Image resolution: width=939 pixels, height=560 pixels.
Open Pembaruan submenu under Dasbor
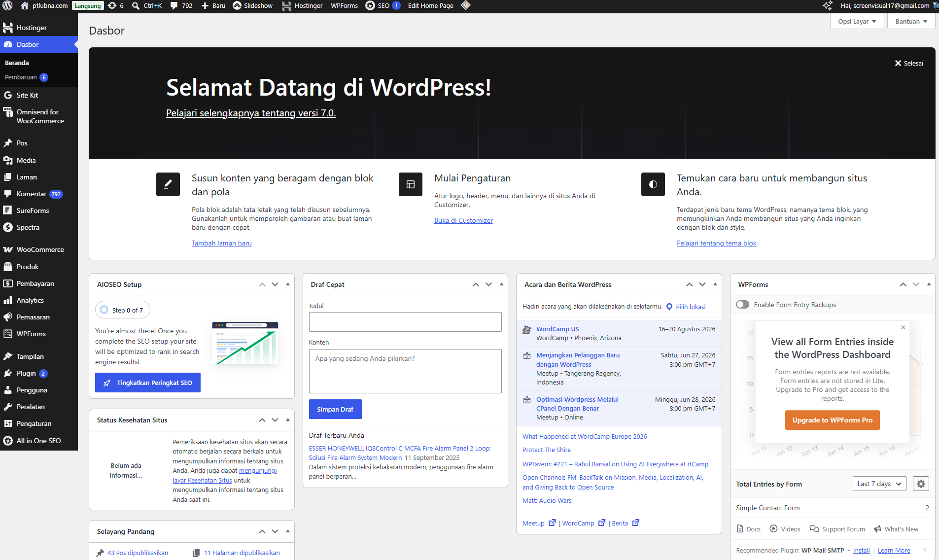[x=26, y=77]
